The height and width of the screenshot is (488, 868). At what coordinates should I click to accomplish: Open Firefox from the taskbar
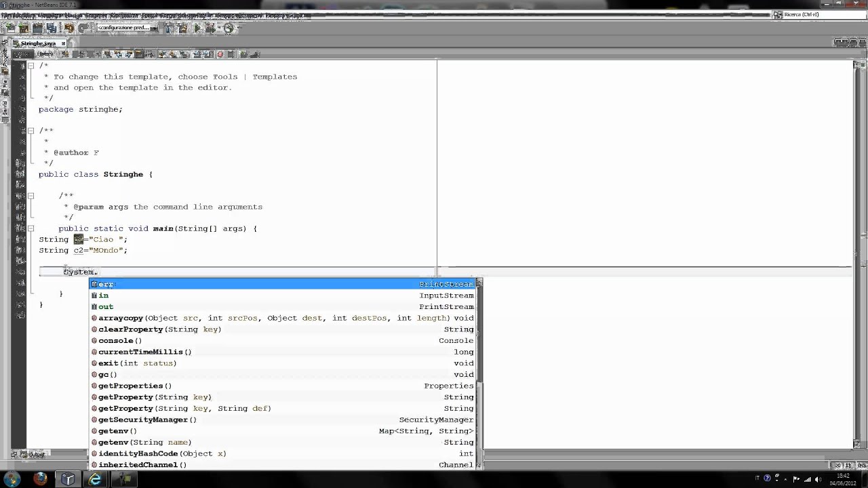tap(40, 480)
